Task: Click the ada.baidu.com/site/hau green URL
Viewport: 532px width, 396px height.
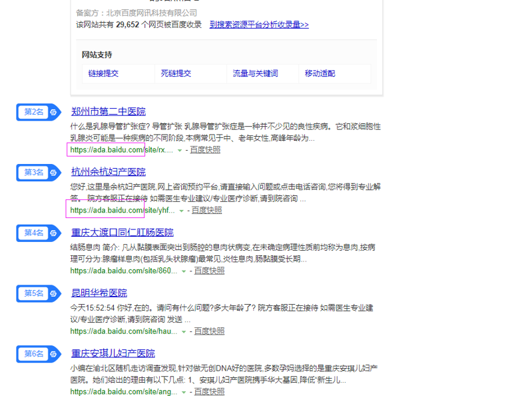Action: pos(123,331)
